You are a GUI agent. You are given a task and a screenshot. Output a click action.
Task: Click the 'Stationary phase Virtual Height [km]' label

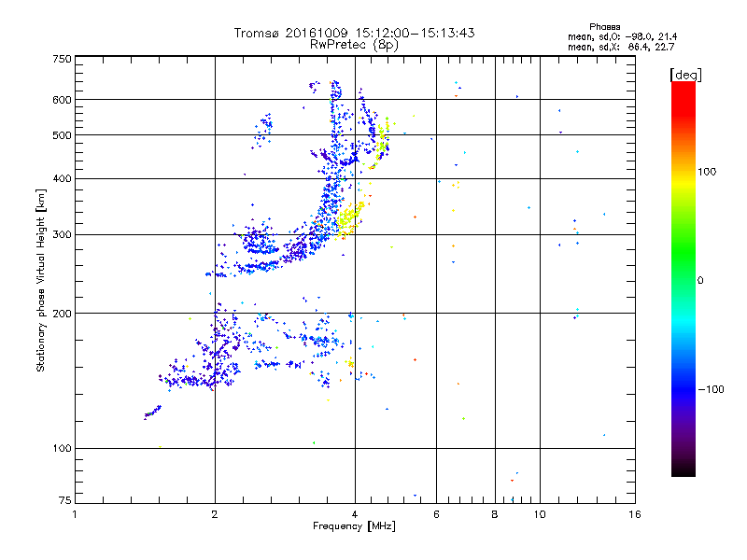[40, 281]
